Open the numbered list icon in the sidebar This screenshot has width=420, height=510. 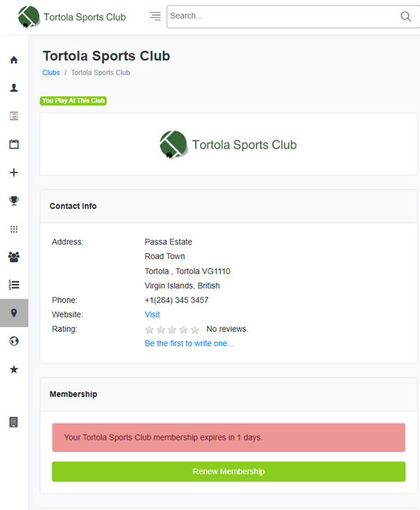click(x=14, y=285)
